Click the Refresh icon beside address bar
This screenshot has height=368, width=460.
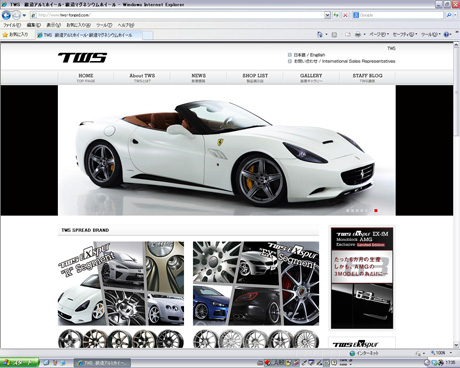(x=336, y=15)
